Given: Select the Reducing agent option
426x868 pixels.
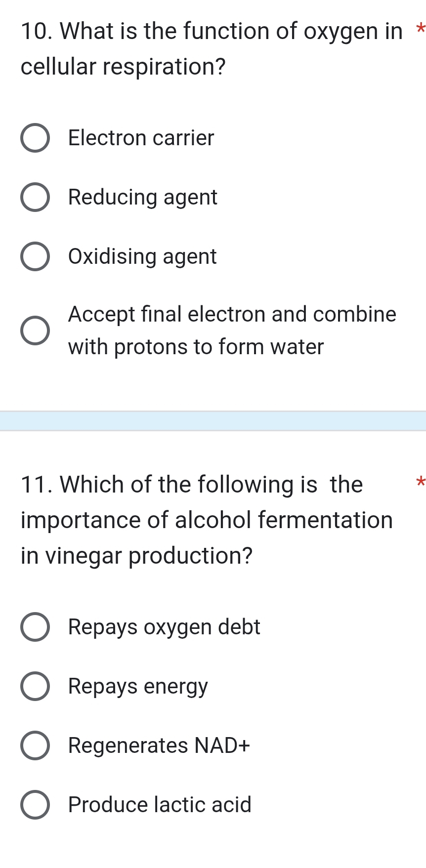Looking at the screenshot, I should click(x=35, y=198).
